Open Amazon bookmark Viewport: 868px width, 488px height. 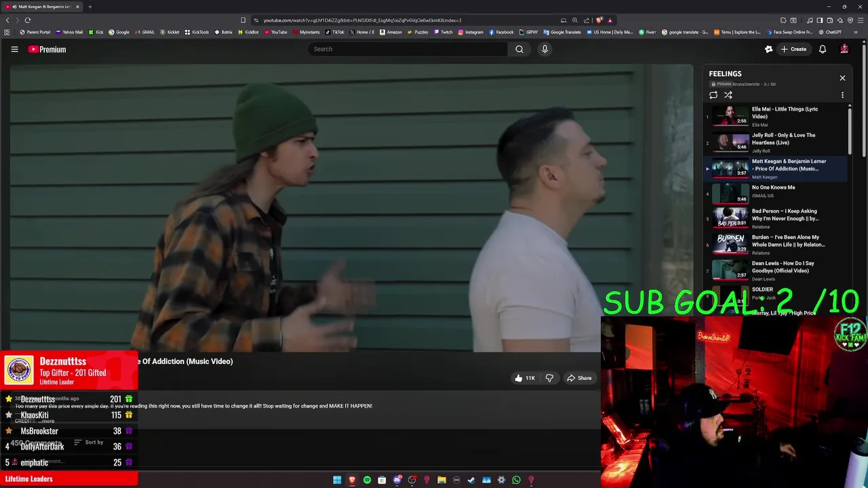point(391,32)
